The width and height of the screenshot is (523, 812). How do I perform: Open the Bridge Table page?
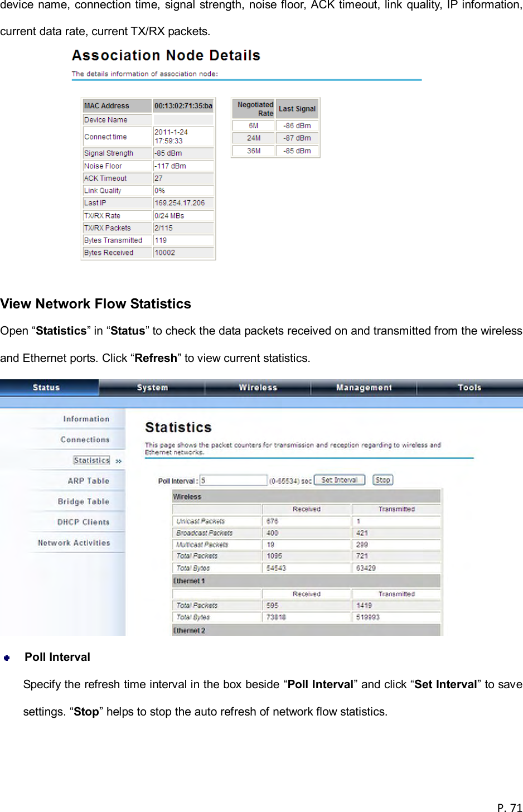pos(85,501)
